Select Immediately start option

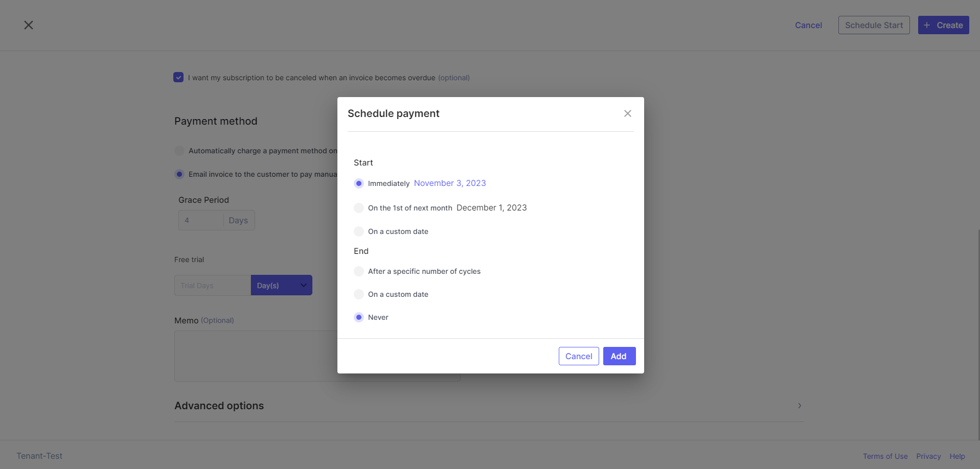359,183
